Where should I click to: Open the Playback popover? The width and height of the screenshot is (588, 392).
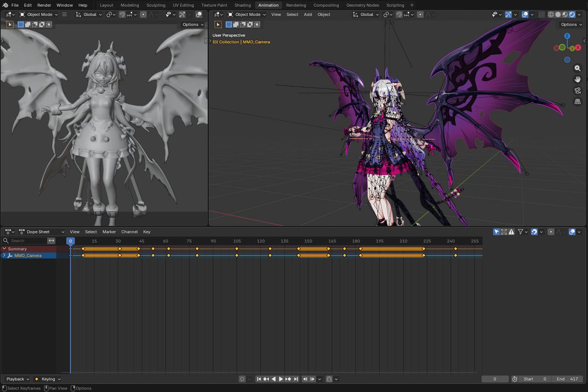17,379
